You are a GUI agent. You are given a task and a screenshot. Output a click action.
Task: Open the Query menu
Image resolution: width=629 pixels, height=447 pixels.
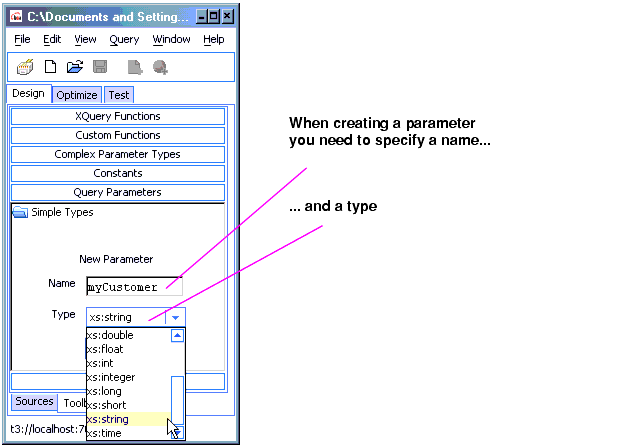[x=124, y=39]
